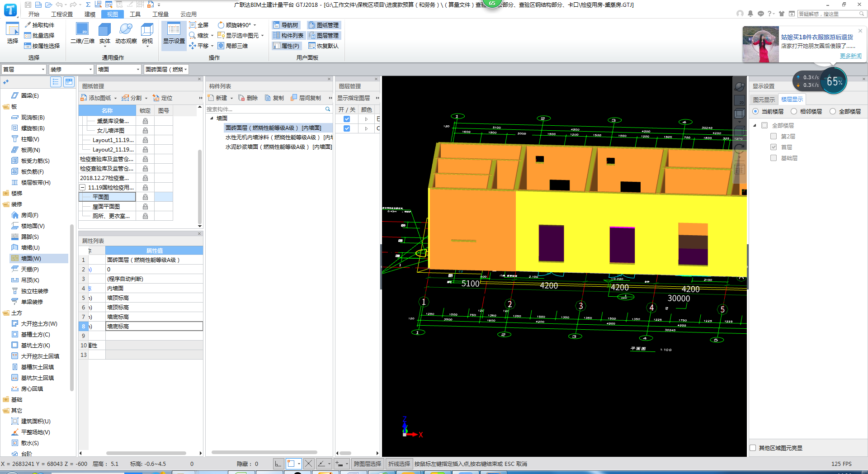Screen dimensions: 868x474
Task: Check the 基础层 floor checkbox
Action: point(774,158)
